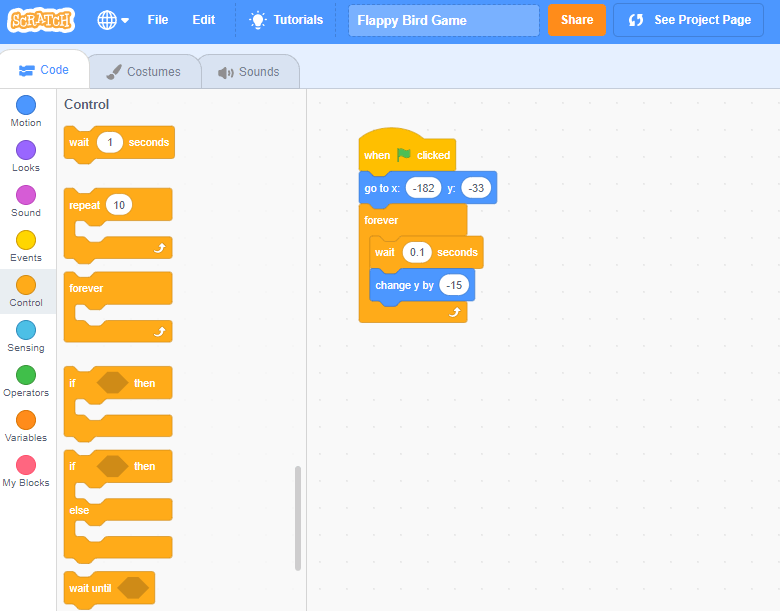Switch to the Sounds tab

coord(248,72)
